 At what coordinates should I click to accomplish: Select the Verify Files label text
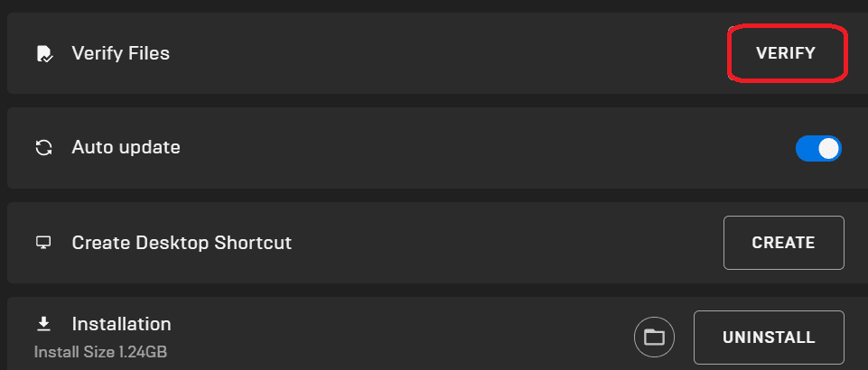click(x=121, y=53)
